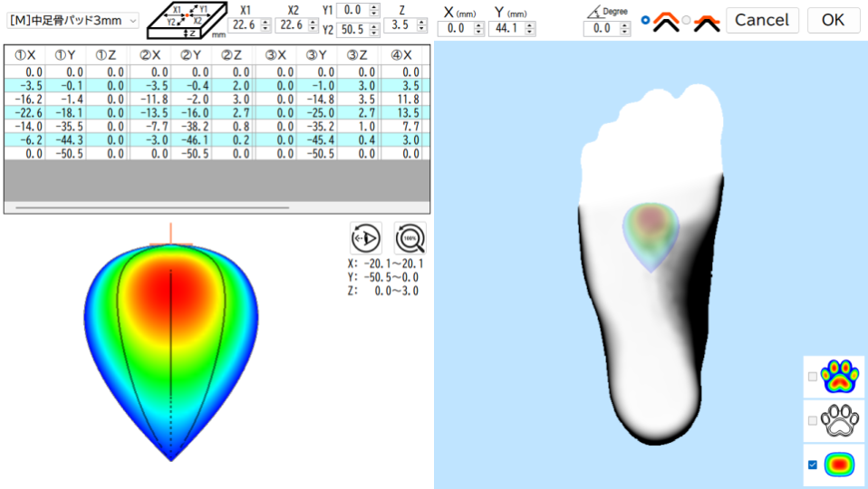Click the pad dimension diagram icon
Screen dimensions: 868x489
click(x=188, y=21)
